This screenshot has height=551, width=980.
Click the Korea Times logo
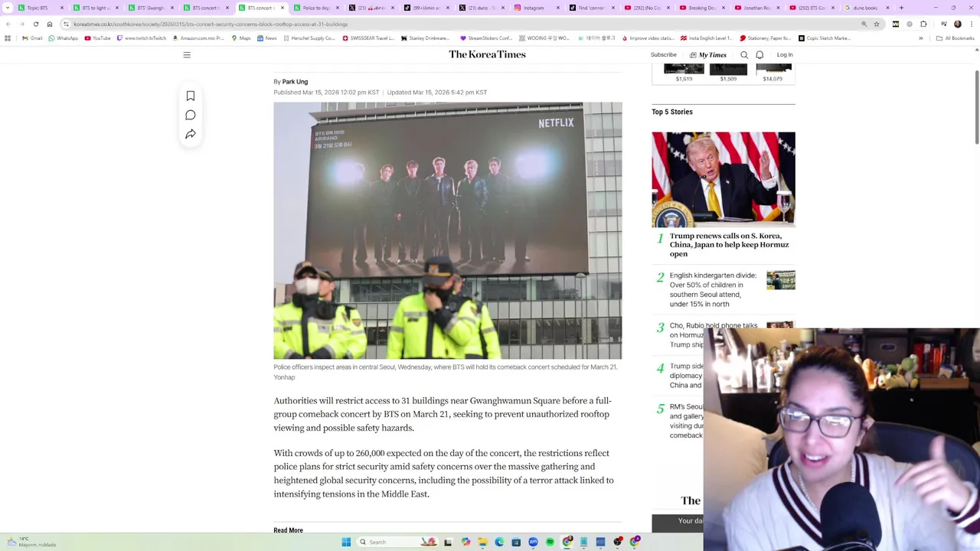[x=487, y=54]
